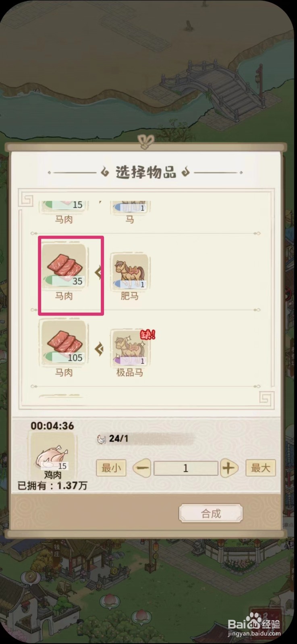Tap the small chicken icon beside 24/1
The image size is (297, 644).
click(102, 439)
